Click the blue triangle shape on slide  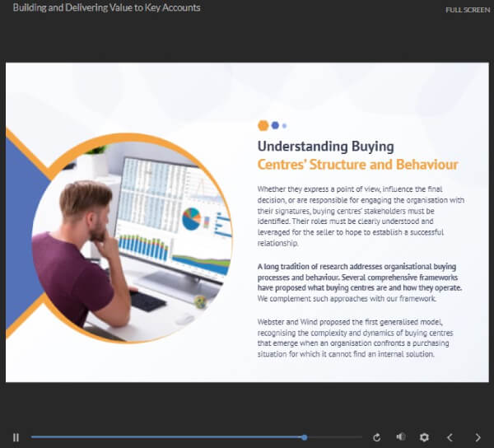click(24, 233)
